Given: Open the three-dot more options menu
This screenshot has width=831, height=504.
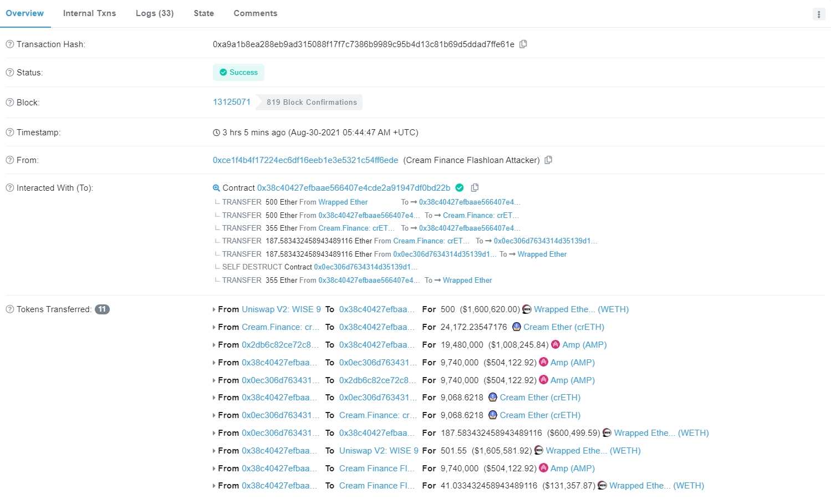Looking at the screenshot, I should coord(819,14).
